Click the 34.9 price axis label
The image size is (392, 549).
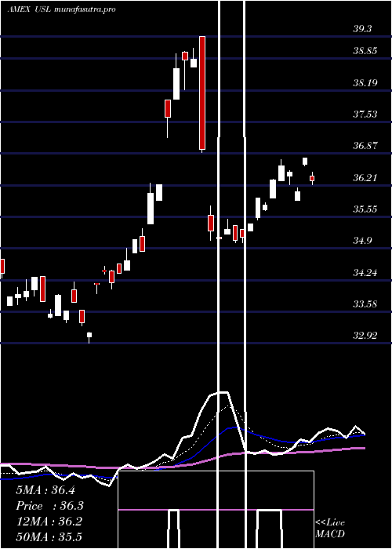pyautogui.click(x=362, y=241)
